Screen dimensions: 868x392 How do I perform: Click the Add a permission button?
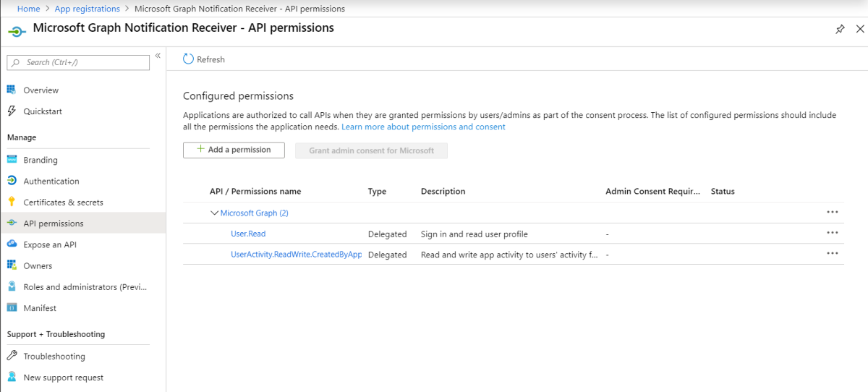(234, 150)
